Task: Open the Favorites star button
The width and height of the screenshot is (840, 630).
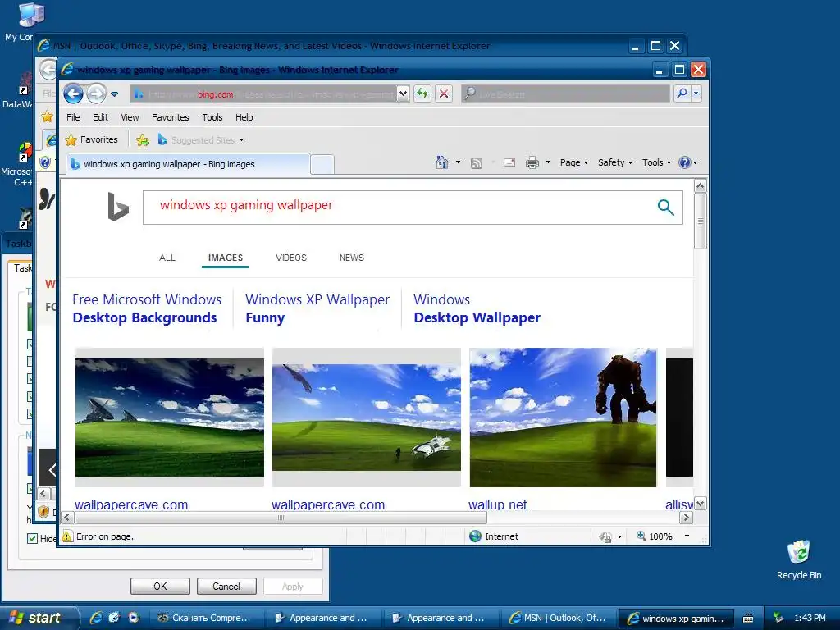Action: [92, 139]
